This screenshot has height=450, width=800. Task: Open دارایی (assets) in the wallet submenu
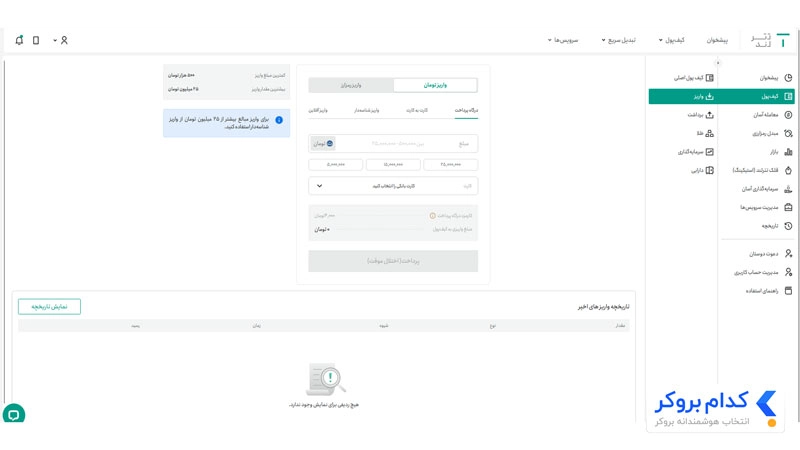(702, 170)
